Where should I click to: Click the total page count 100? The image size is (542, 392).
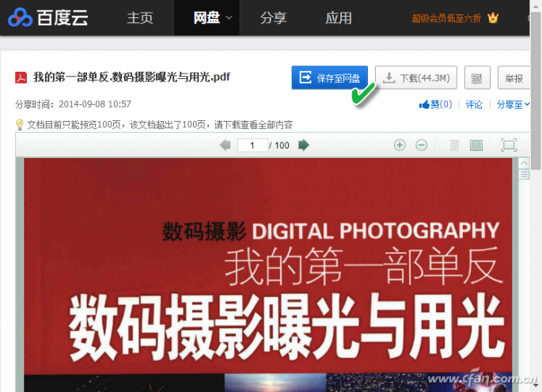(x=282, y=145)
